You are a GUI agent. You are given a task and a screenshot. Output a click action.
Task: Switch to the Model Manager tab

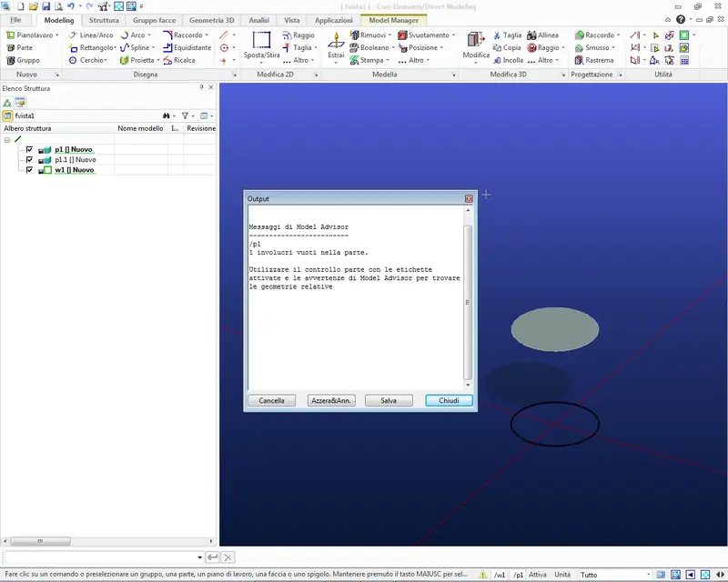394,20
